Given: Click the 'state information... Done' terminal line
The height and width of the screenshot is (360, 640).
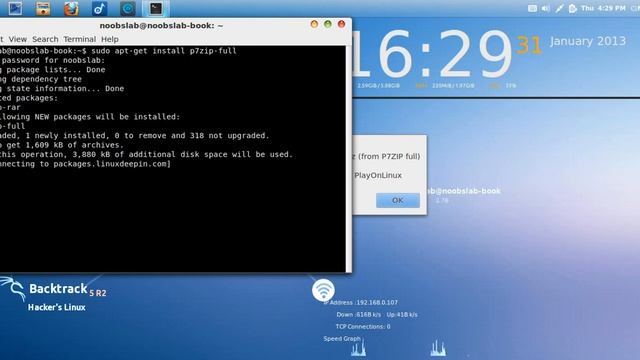Looking at the screenshot, I should point(62,89).
